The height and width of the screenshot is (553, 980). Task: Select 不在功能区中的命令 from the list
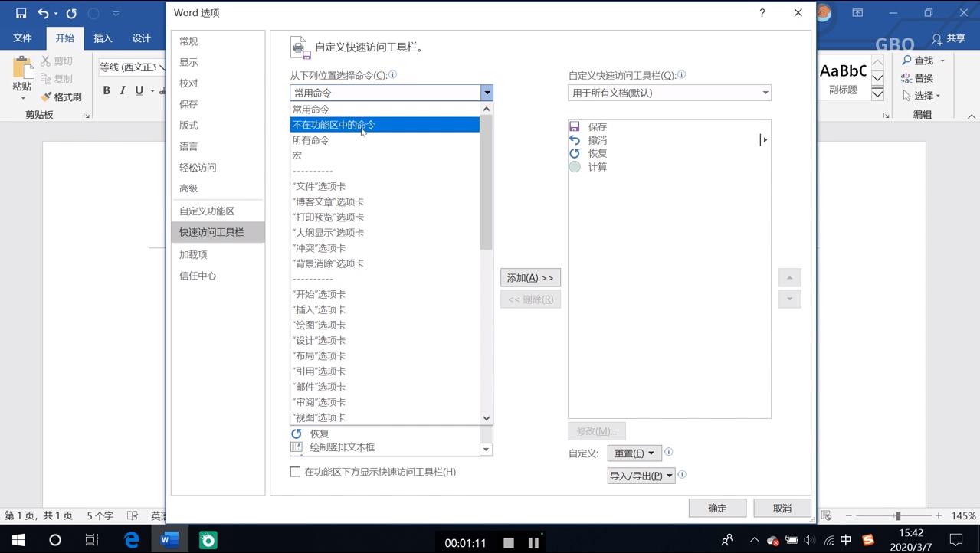click(x=385, y=125)
